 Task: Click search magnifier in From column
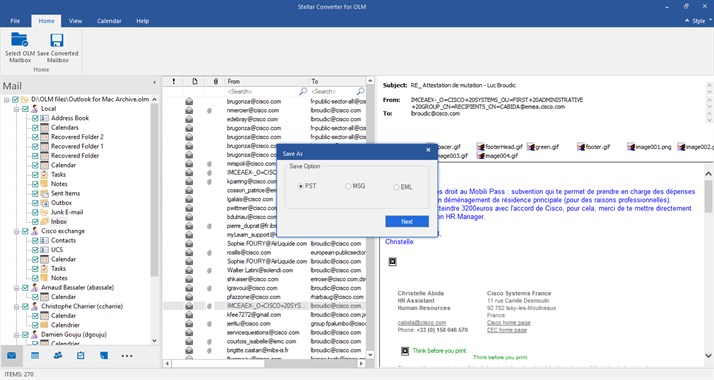[x=303, y=91]
